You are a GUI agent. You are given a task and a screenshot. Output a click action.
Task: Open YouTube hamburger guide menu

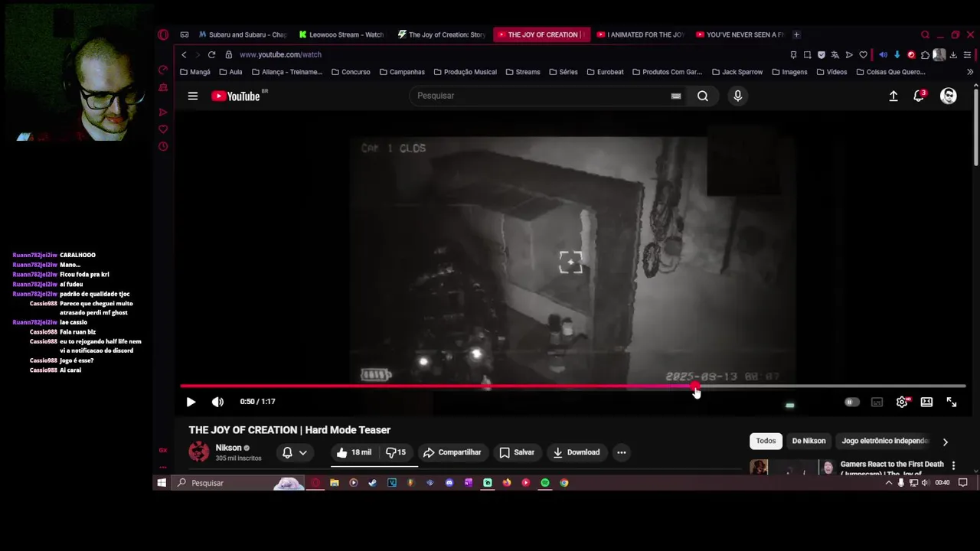click(x=193, y=96)
